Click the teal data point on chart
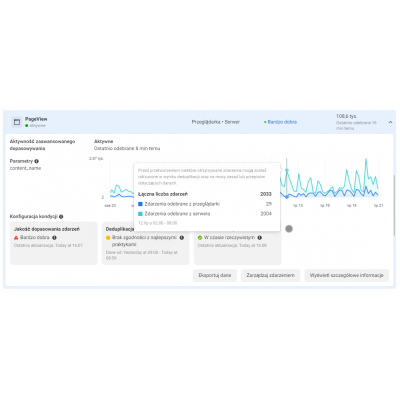This screenshot has height=400, width=400. [x=287, y=170]
